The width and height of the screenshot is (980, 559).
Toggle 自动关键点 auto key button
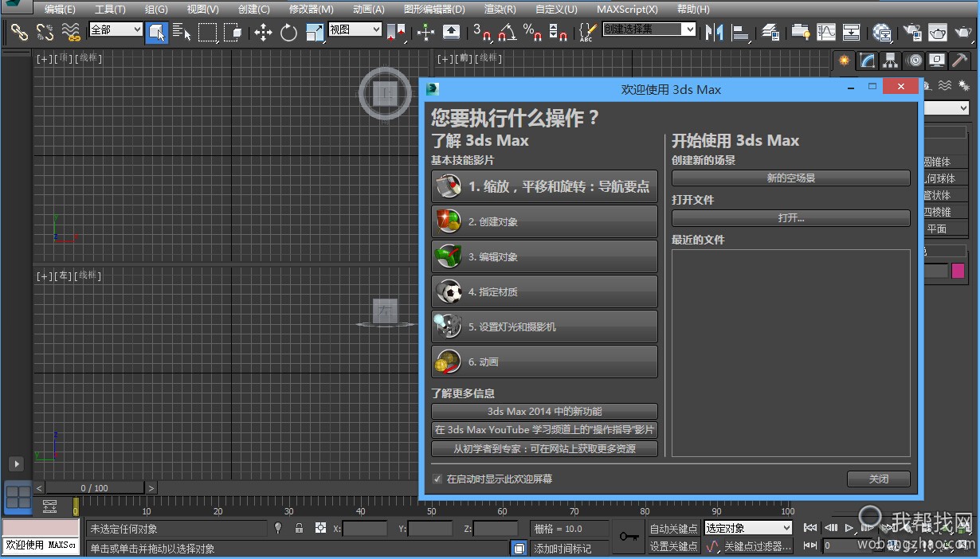pos(673,528)
